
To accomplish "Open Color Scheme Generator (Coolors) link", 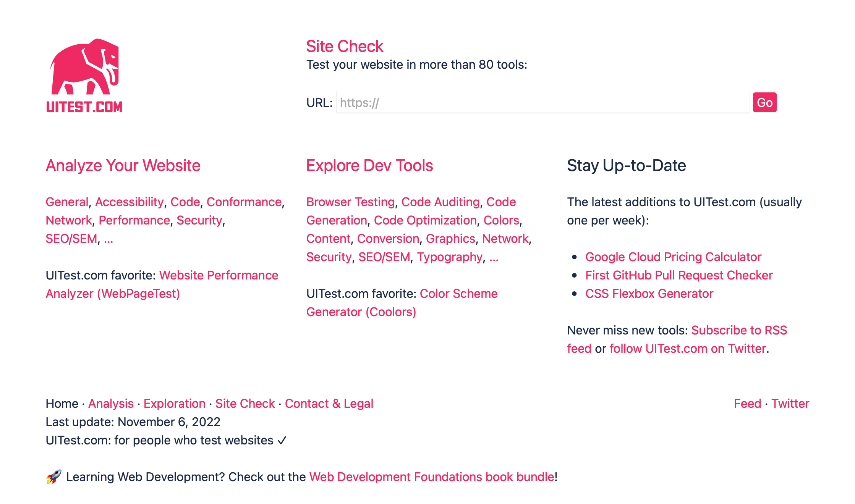I will [402, 303].
